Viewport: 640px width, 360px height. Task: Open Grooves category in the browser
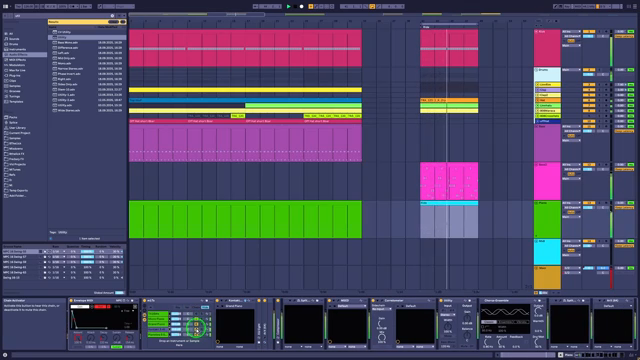pos(15,91)
